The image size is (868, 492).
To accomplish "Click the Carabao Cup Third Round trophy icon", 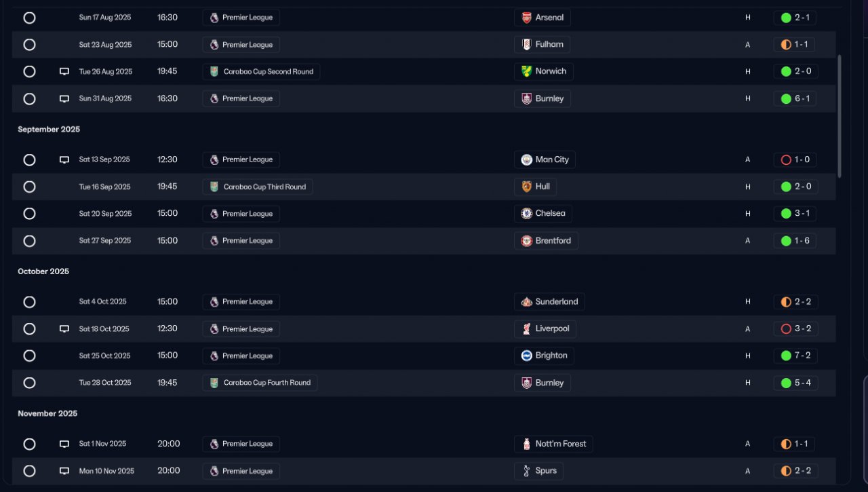I will tap(214, 187).
